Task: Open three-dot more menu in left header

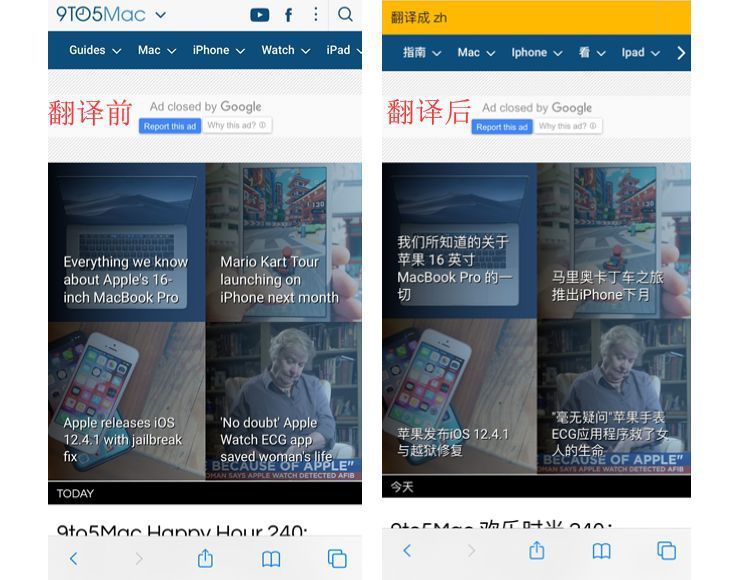Action: point(315,15)
